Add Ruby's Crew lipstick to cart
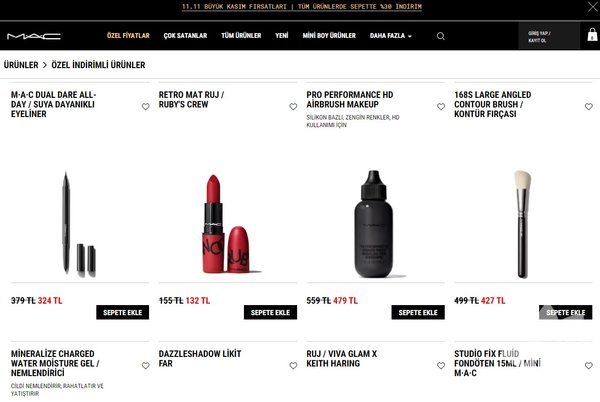The image size is (600, 402). (270, 312)
